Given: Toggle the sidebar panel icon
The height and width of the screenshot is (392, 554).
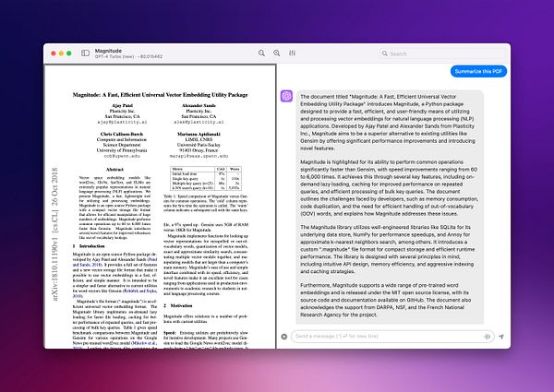Looking at the screenshot, I should 85,53.
